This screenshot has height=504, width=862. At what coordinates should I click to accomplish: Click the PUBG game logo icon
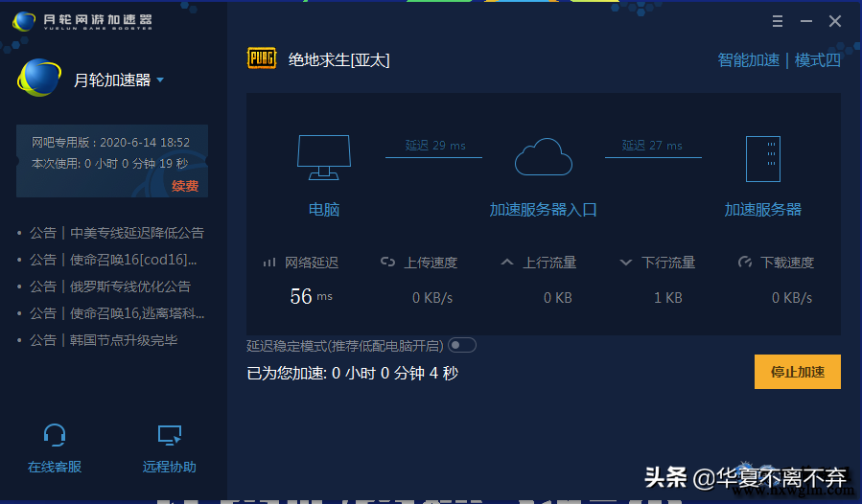(262, 58)
